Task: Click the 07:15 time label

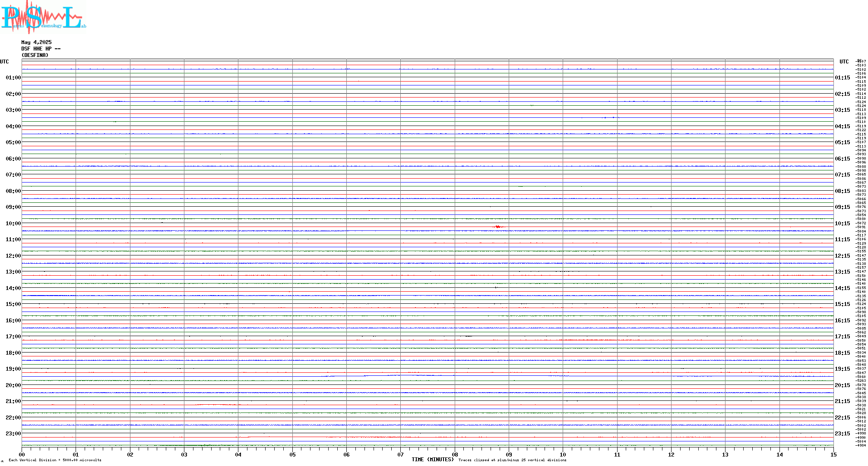Action: coord(843,175)
